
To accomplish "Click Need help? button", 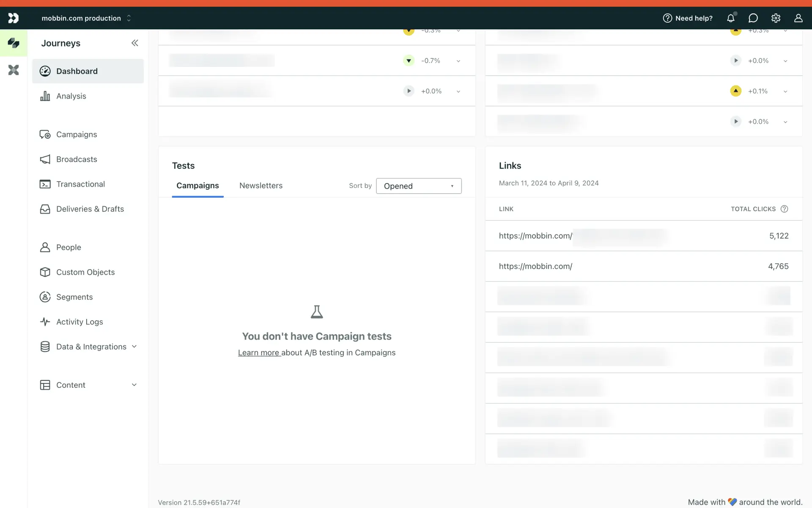I will pos(688,18).
